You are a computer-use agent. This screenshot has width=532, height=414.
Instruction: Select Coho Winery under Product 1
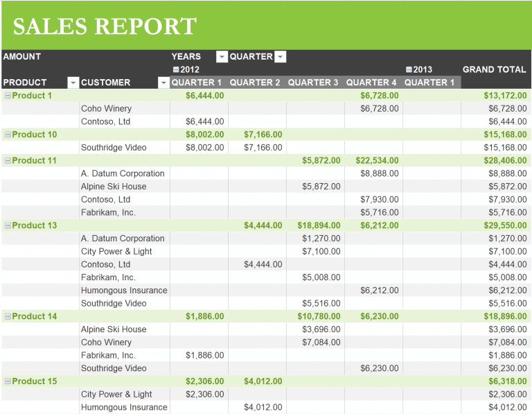(106, 109)
